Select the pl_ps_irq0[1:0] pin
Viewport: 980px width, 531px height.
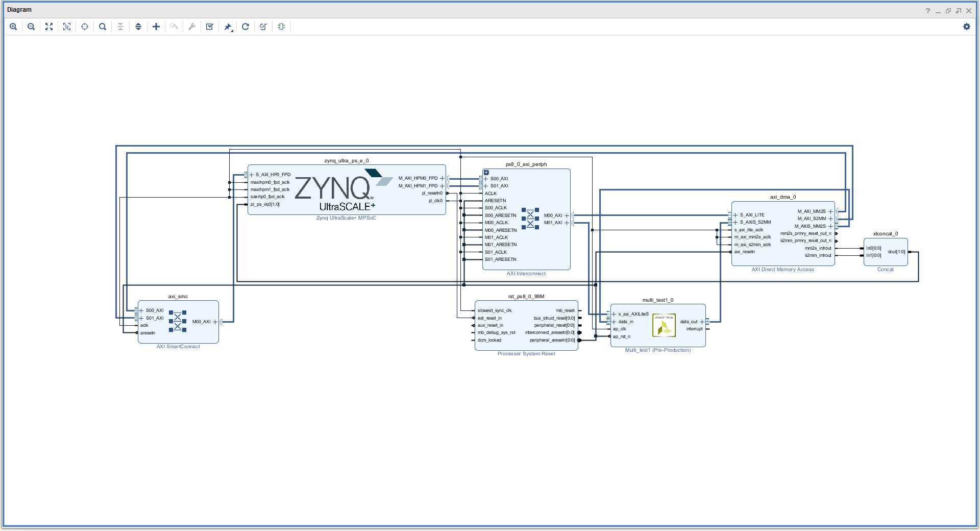(265, 204)
